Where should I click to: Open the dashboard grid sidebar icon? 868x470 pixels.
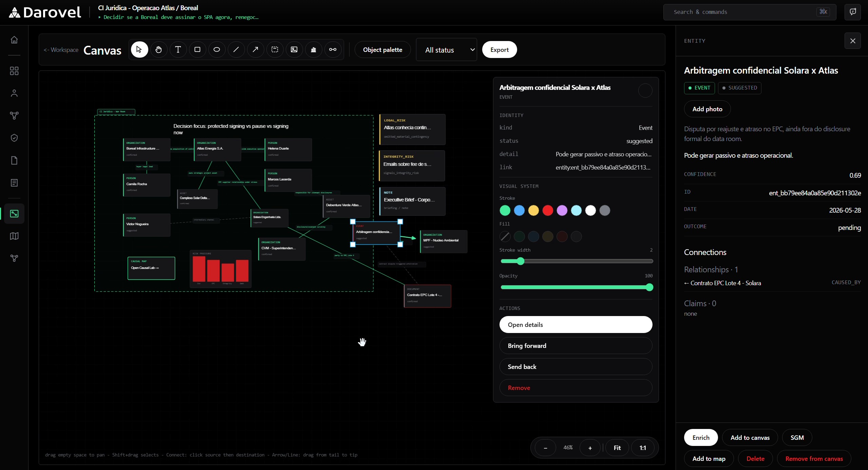point(14,71)
